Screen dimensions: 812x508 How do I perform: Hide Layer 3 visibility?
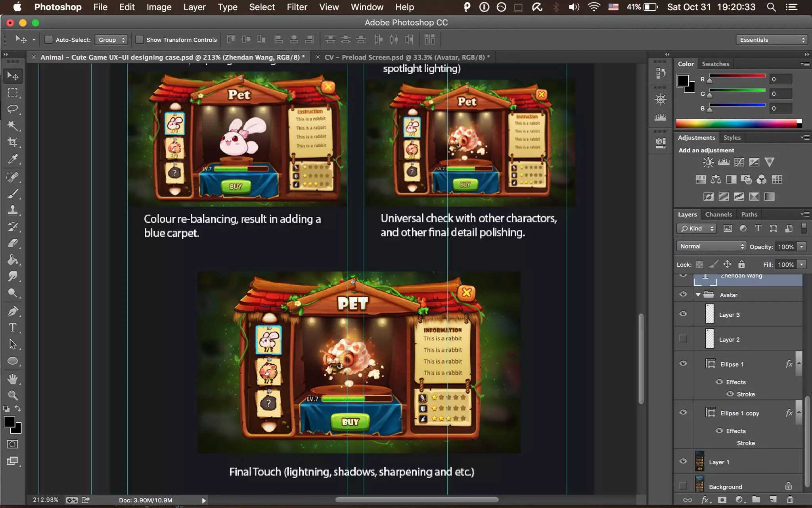(x=683, y=314)
